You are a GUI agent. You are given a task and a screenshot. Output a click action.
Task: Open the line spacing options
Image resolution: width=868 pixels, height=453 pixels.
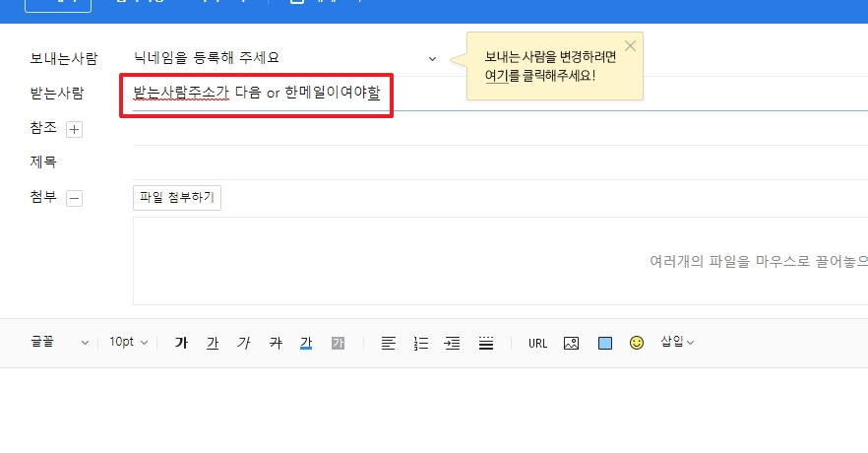(486, 344)
